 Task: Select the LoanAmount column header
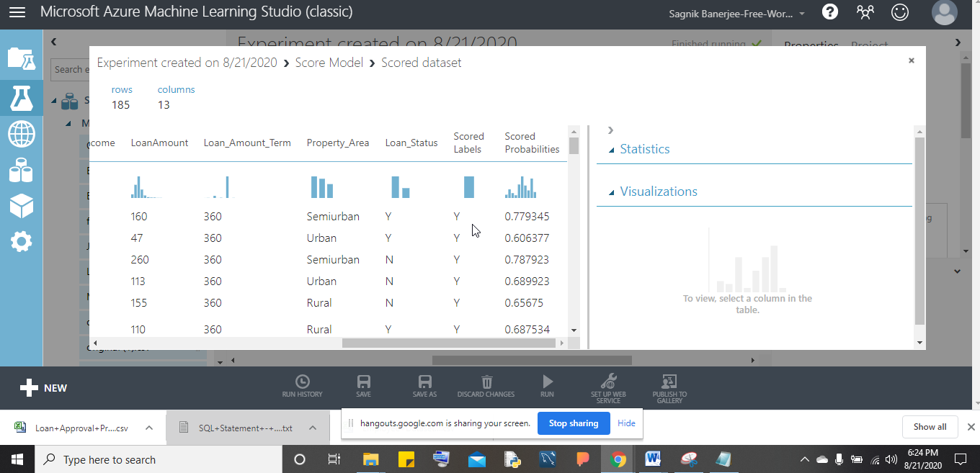click(x=159, y=143)
